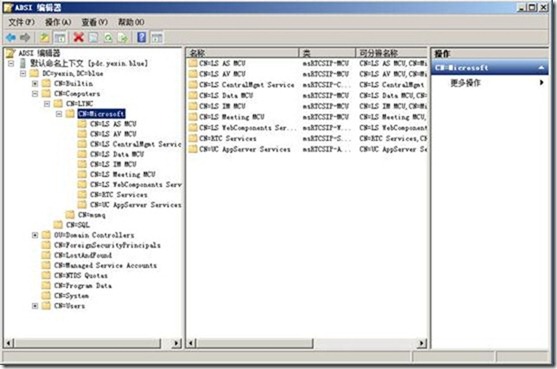Open the 查看 menu
Screen dimensions: 557x369
pyautogui.click(x=94, y=22)
